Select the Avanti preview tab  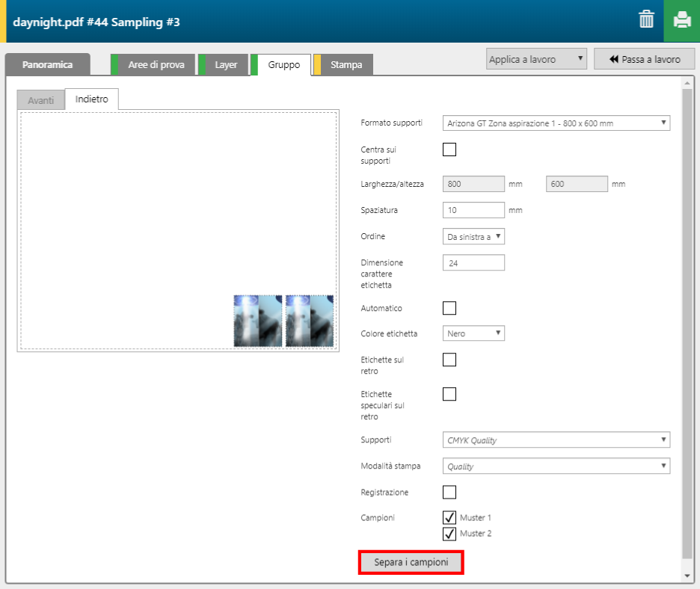coord(40,100)
